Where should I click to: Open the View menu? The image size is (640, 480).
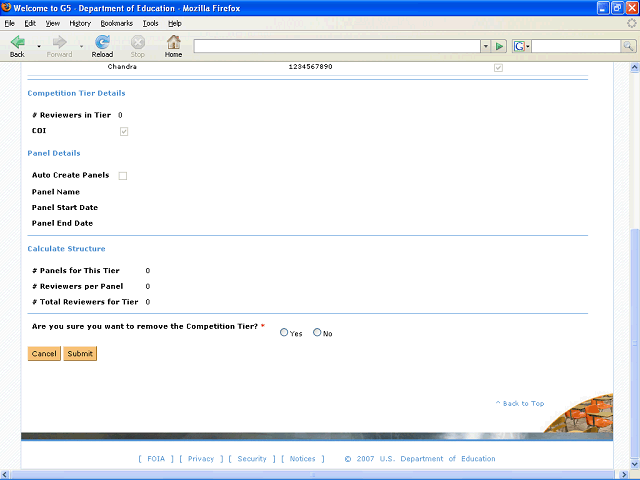[53, 23]
